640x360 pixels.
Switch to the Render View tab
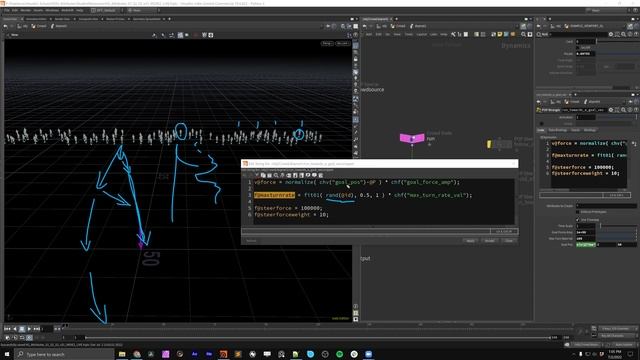click(x=62, y=19)
